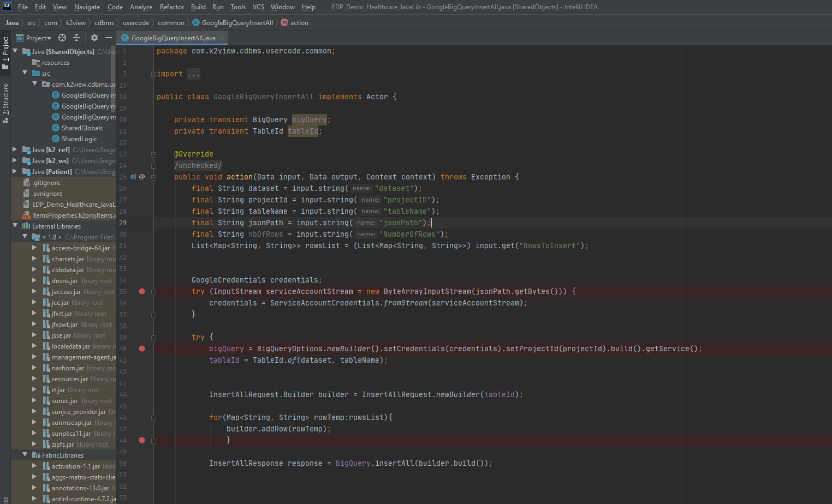Open the Project panel settings gear
The height and width of the screenshot is (504, 832).
pyautogui.click(x=94, y=38)
